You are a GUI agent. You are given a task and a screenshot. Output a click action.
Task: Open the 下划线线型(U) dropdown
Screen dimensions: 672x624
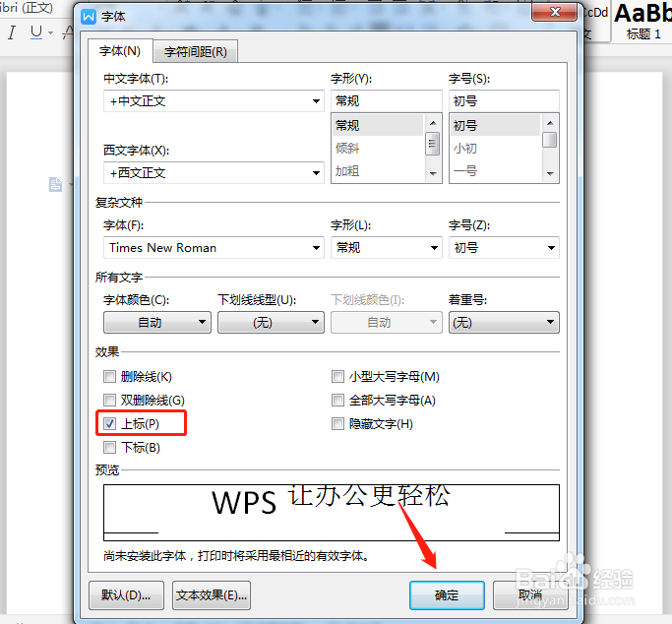[271, 322]
